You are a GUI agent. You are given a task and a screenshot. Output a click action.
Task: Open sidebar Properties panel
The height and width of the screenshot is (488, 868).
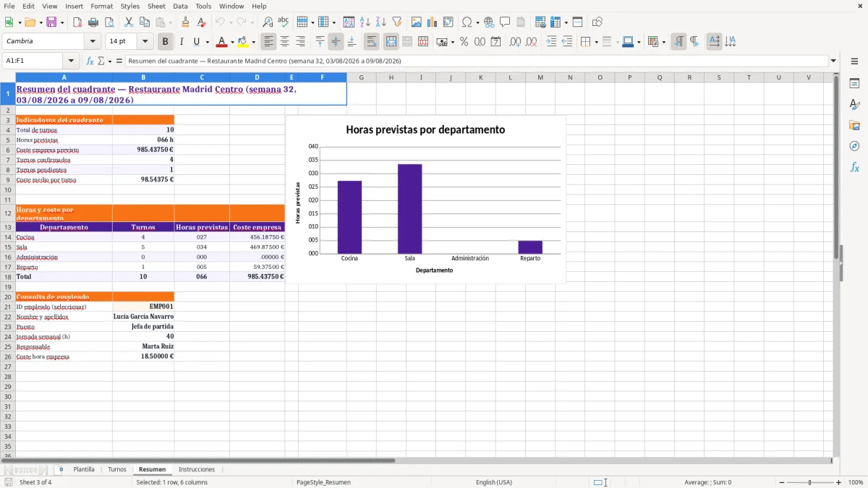click(854, 84)
